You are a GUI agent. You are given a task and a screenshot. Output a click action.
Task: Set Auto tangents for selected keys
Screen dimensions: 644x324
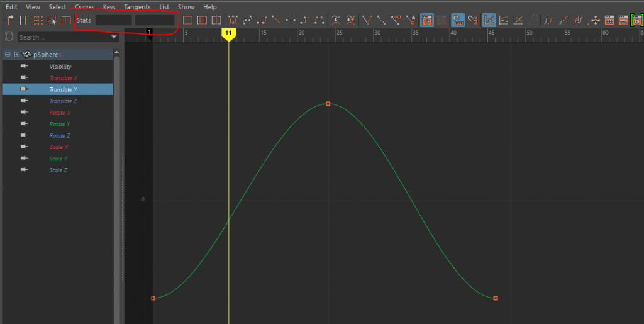tap(233, 20)
